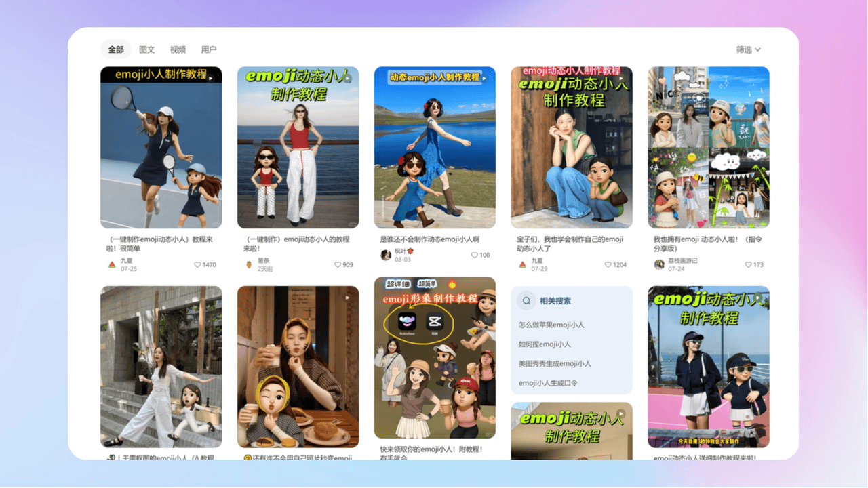Click the heart icon beside 173
This screenshot has width=868, height=488.
749,265
